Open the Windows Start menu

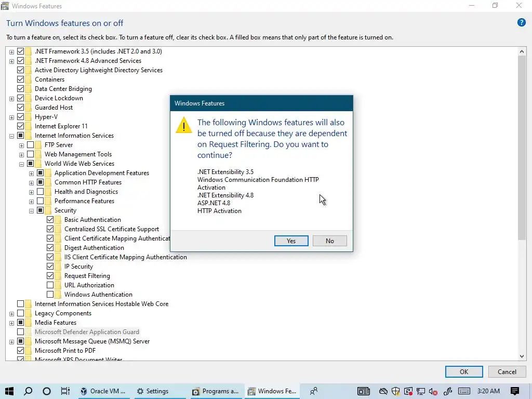pyautogui.click(x=9, y=391)
